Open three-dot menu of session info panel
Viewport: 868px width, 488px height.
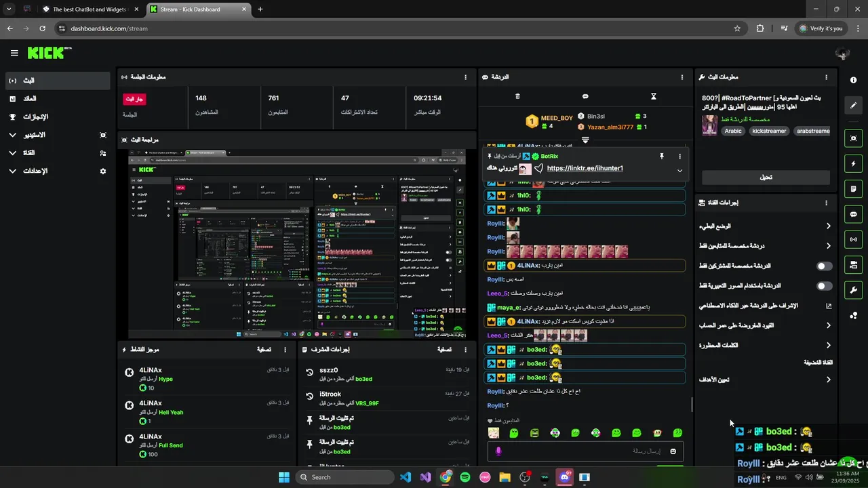pyautogui.click(x=465, y=77)
